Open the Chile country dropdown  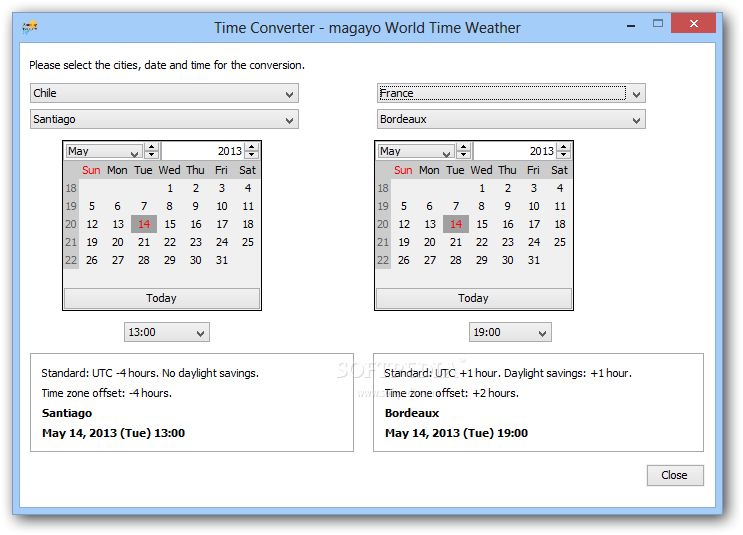click(x=164, y=93)
